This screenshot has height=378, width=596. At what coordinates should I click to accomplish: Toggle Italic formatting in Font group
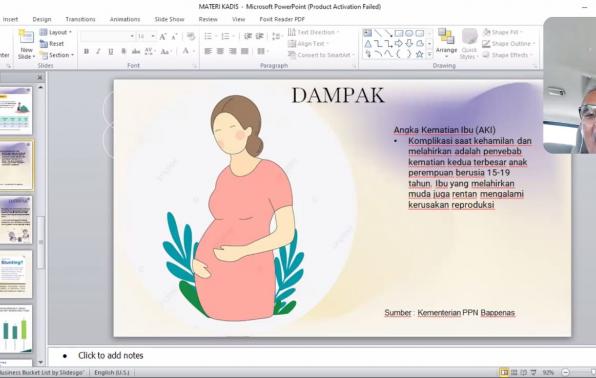click(x=98, y=51)
